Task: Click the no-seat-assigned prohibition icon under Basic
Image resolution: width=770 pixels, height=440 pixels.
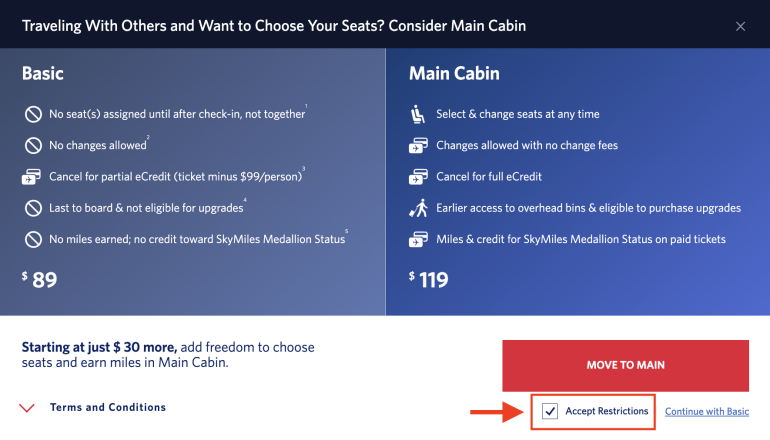Action: (x=31, y=114)
